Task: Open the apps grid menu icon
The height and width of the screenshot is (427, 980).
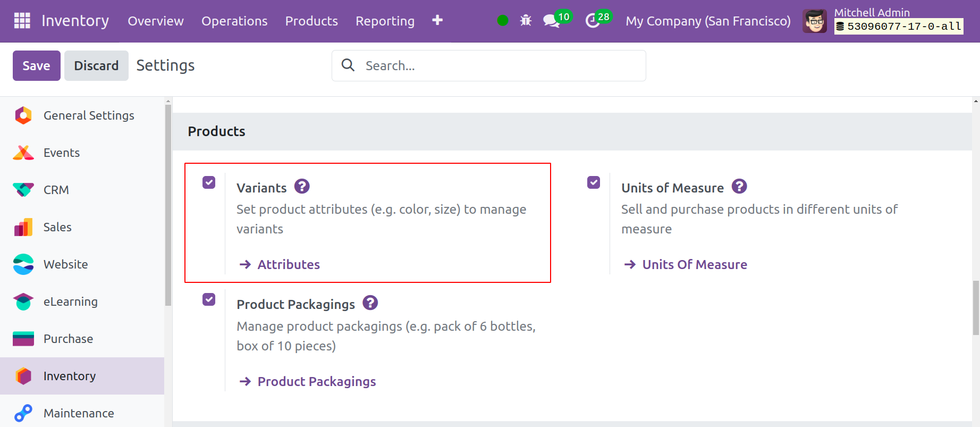Action: 22,21
